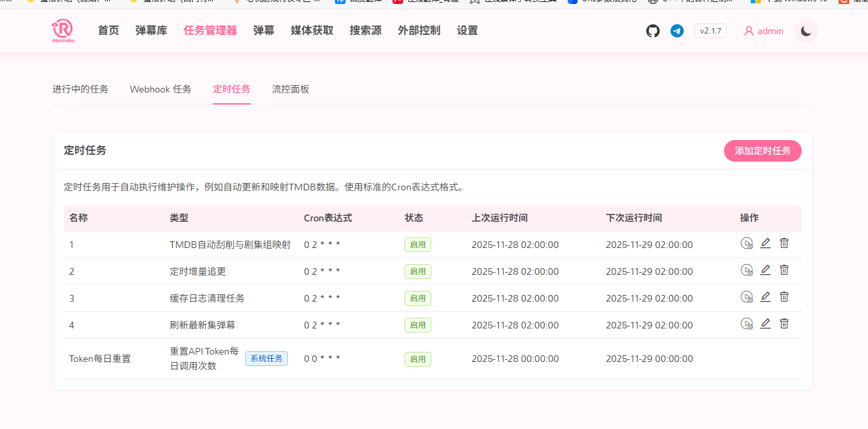Open the GitHub repository icon

653,30
